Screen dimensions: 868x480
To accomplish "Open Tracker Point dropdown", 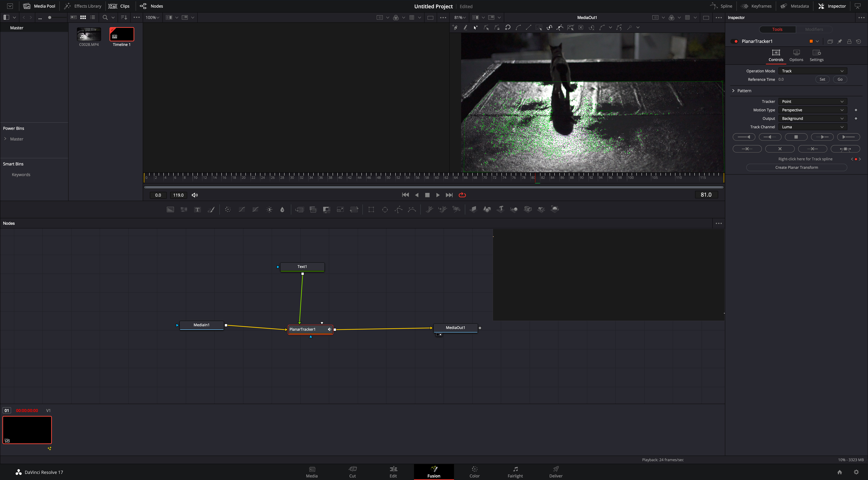I will click(813, 102).
